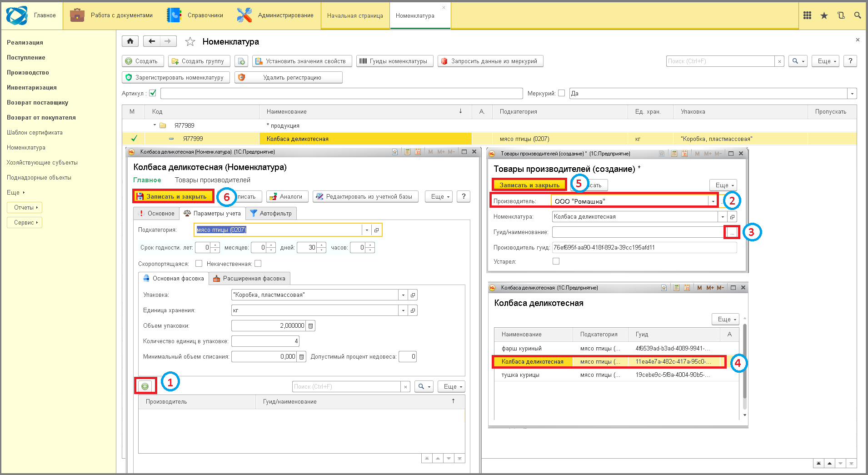This screenshot has height=475, width=868.
Task: Click Запросить данные из меркурий button
Action: pyautogui.click(x=490, y=61)
